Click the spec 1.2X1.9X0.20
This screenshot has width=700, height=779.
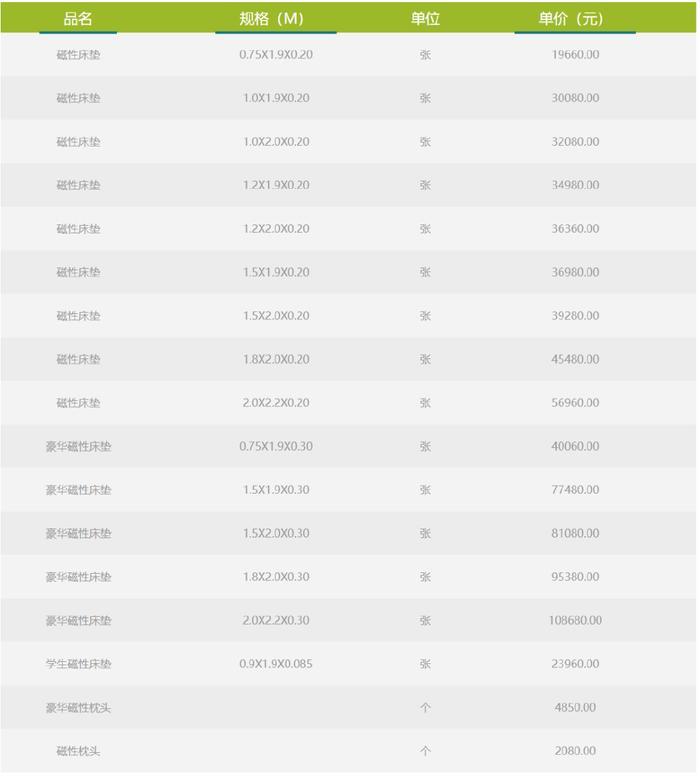click(x=275, y=185)
